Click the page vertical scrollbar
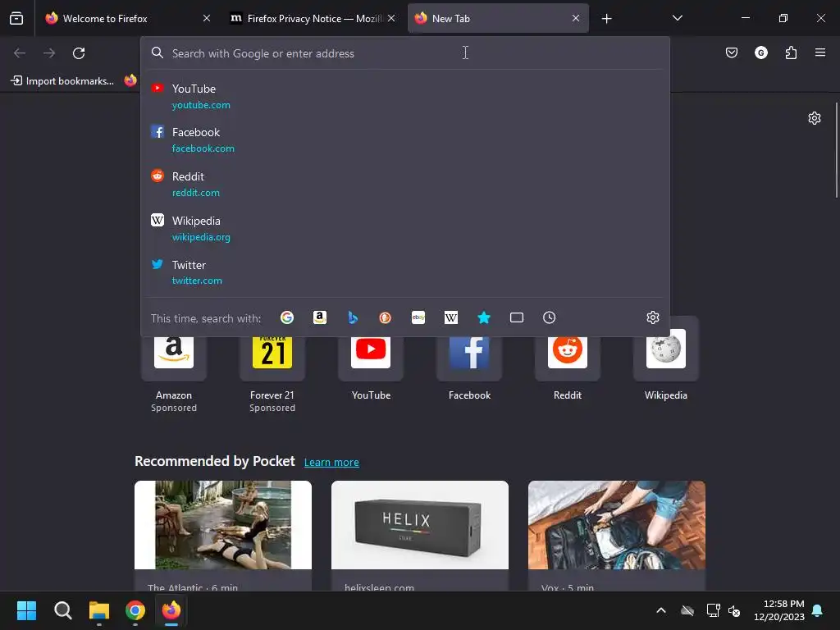Viewport: 840px width, 630px height. pos(836,150)
